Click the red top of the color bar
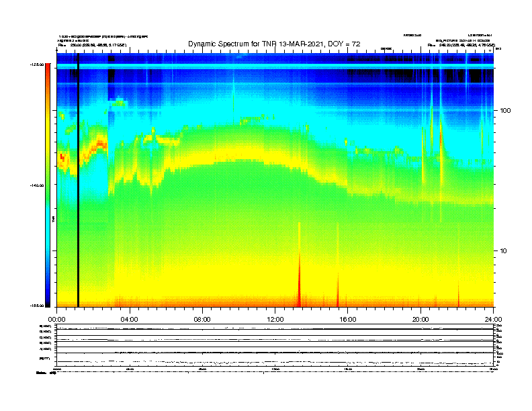Viewport: 532px width, 411px height. click(x=48, y=66)
